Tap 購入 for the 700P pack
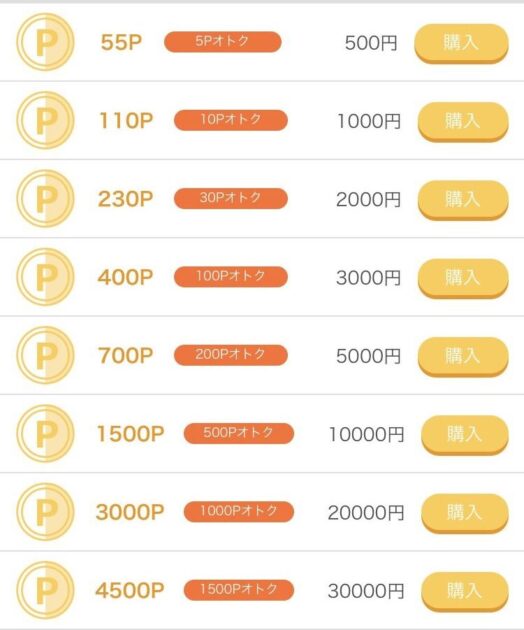Image resolution: width=524 pixels, height=630 pixels. point(463,357)
